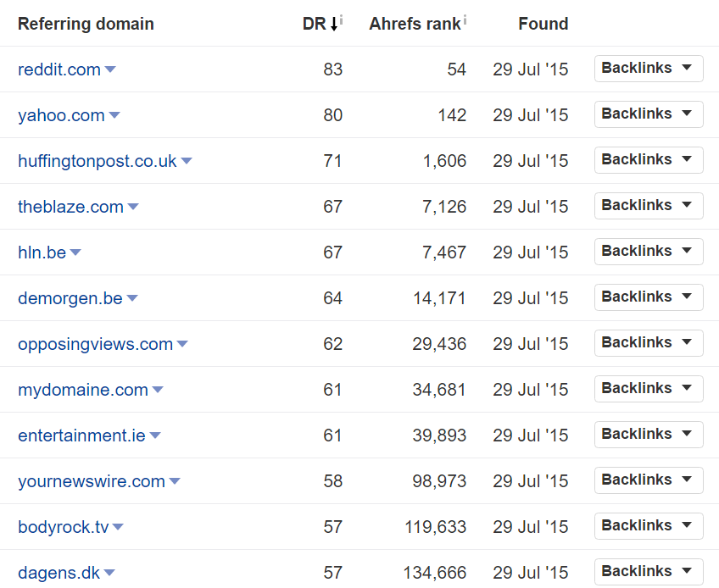Expand the arrow next to bodyrock.tv
The height and width of the screenshot is (588, 719).
click(x=118, y=527)
